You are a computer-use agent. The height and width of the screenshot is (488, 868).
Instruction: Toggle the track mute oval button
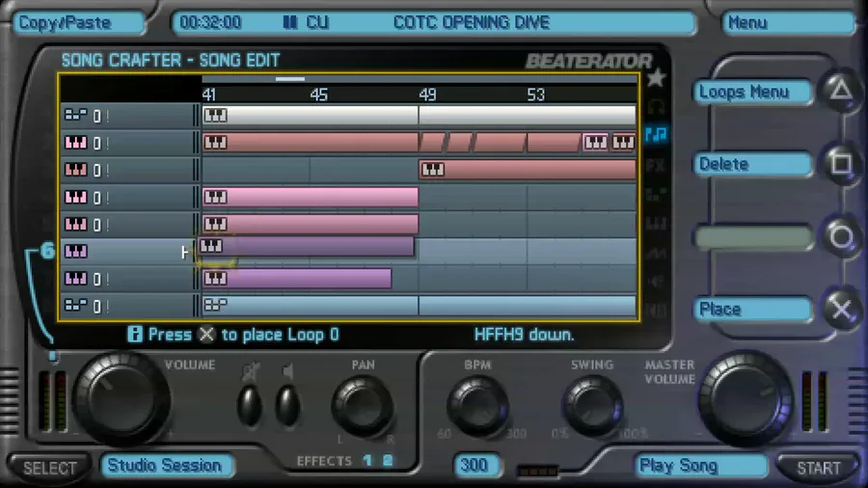coord(250,406)
